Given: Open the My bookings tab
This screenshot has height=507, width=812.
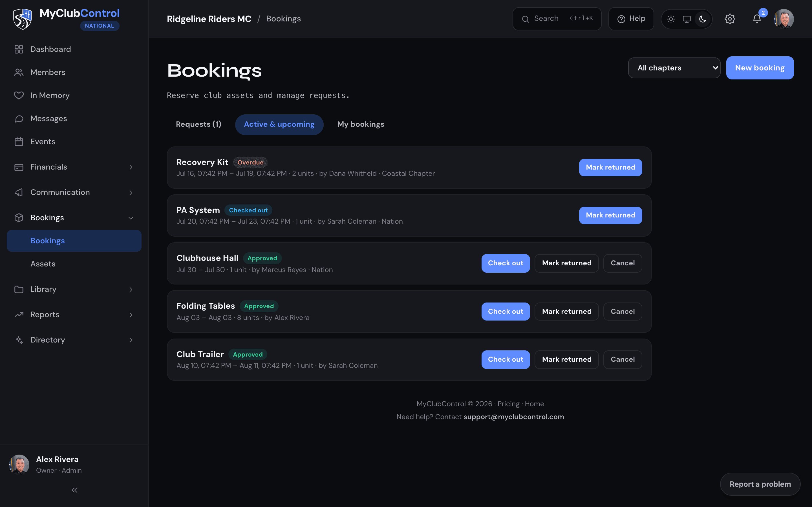Looking at the screenshot, I should 361,124.
